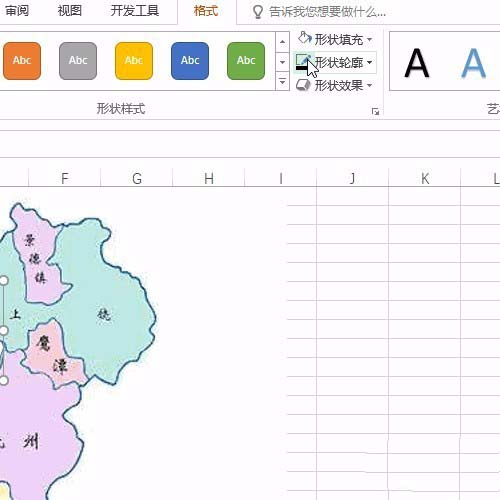Click the 形状填充 paint bucket icon
Image resolution: width=500 pixels, height=500 pixels.
coord(305,39)
